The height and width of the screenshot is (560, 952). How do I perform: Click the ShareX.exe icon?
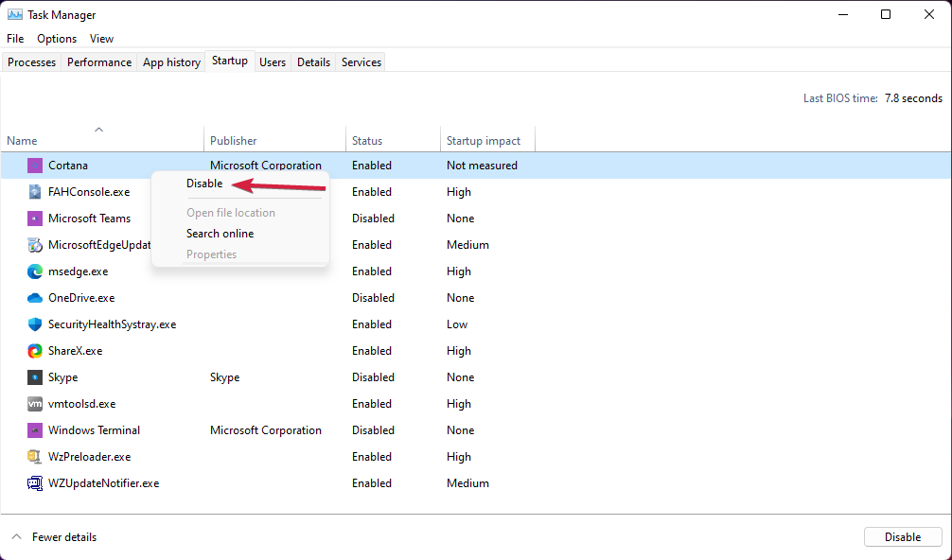coord(35,351)
